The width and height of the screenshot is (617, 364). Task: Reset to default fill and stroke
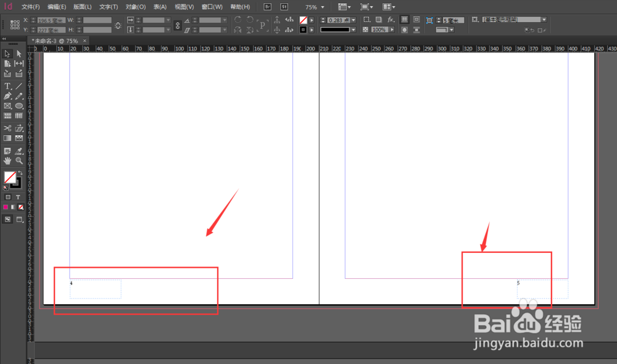[6, 188]
